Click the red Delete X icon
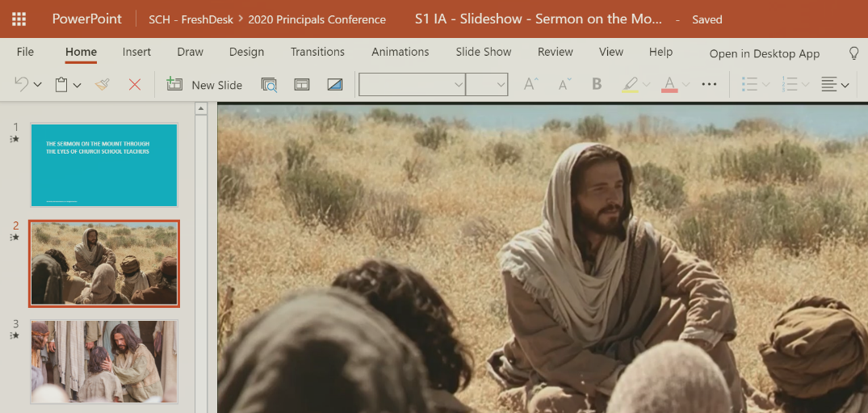This screenshot has width=868, height=413. [135, 85]
